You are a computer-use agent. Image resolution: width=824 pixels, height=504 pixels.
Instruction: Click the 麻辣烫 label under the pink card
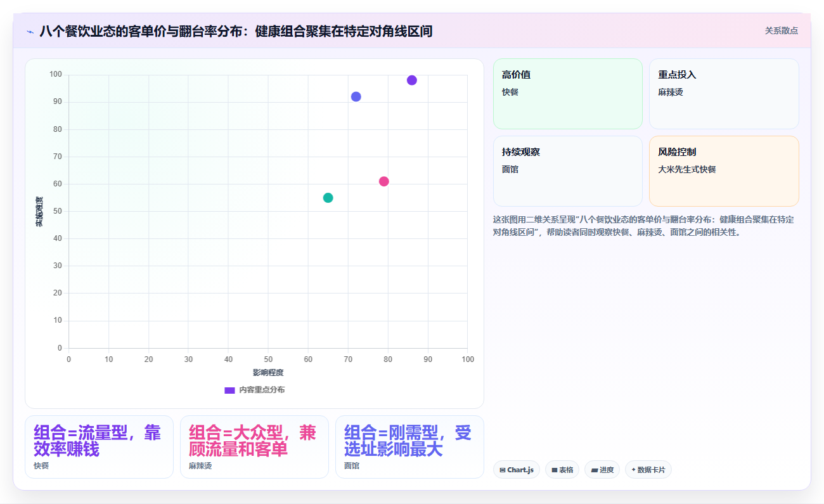pos(200,466)
